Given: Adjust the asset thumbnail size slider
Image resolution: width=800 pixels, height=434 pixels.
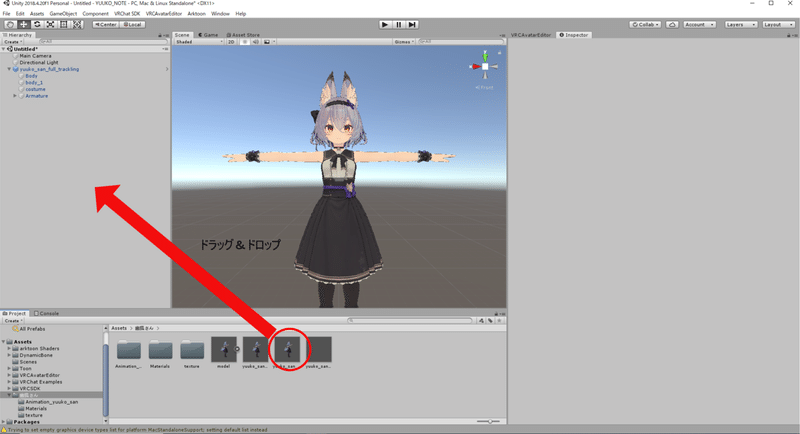Looking at the screenshot, I should (490, 421).
